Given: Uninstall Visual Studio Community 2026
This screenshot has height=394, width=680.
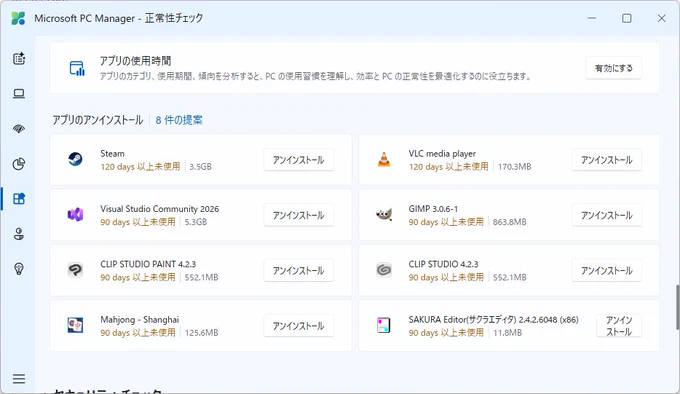Looking at the screenshot, I should coord(298,215).
